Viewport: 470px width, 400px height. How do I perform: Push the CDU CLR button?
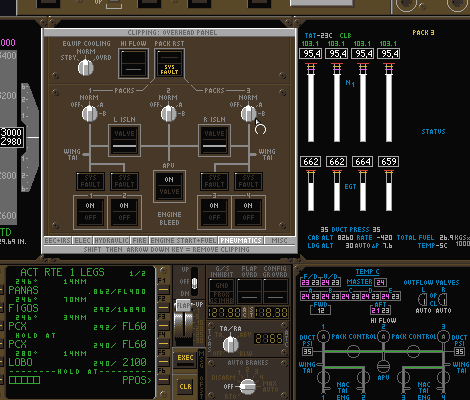click(185, 387)
